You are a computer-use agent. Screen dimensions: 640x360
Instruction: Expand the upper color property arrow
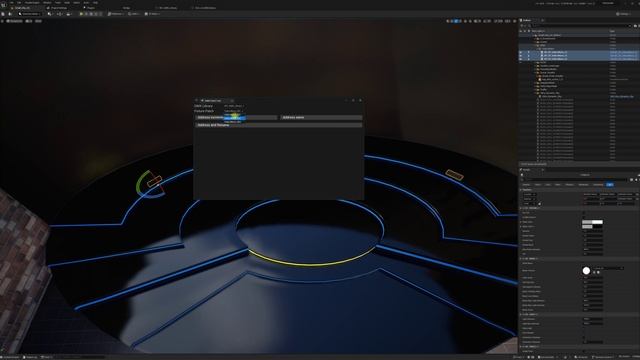pos(521,222)
